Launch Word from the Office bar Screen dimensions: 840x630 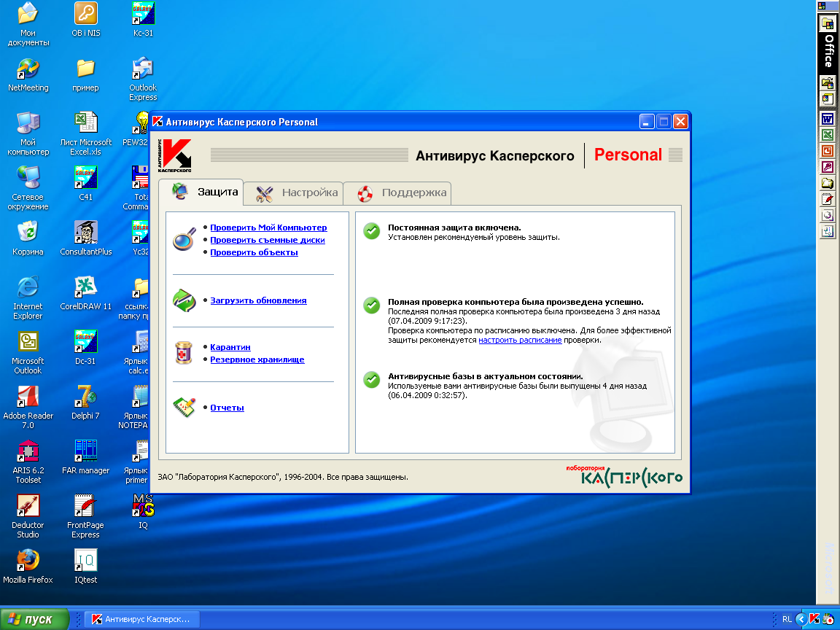point(828,118)
